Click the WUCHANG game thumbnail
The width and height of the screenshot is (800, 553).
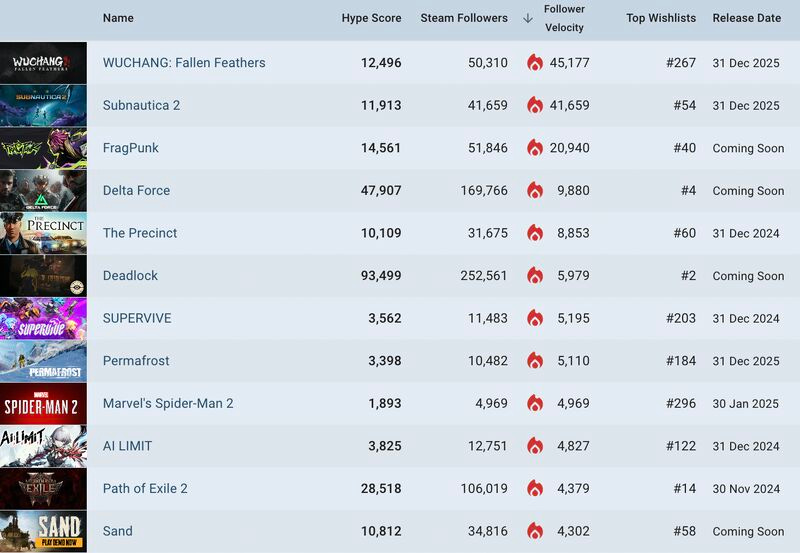tap(43, 63)
